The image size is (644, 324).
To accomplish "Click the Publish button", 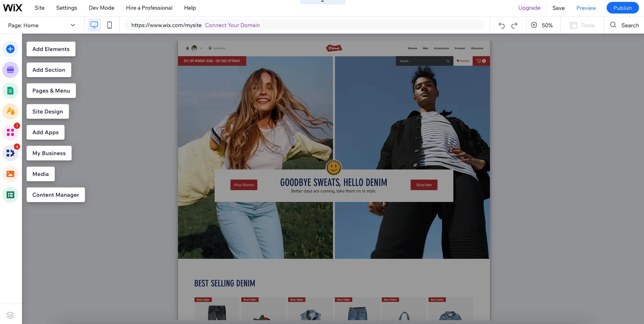I will [623, 8].
